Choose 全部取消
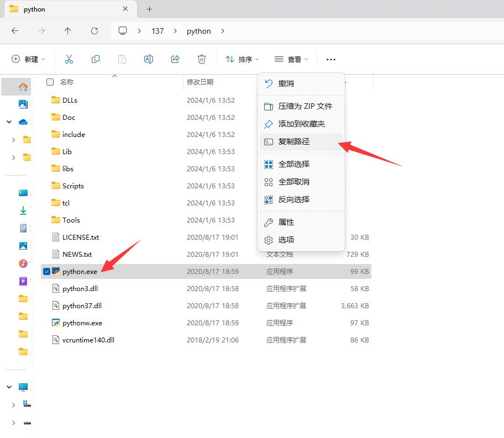 coord(301,182)
